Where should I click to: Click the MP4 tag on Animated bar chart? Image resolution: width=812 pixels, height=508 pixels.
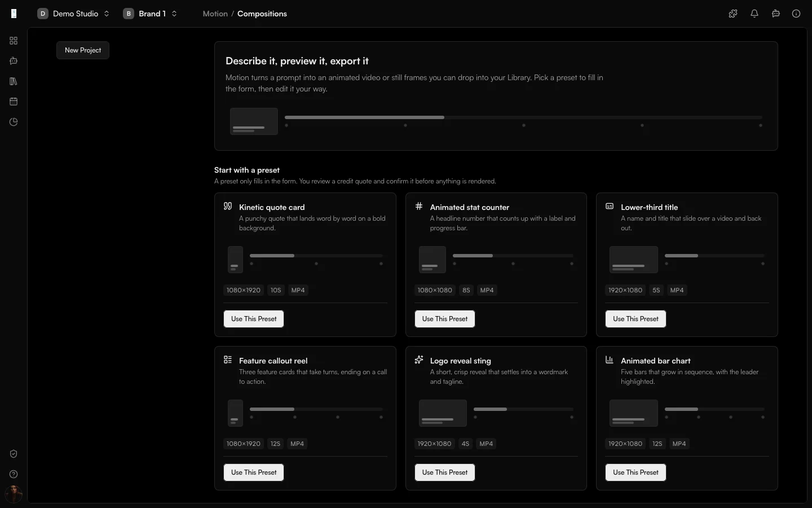point(679,444)
